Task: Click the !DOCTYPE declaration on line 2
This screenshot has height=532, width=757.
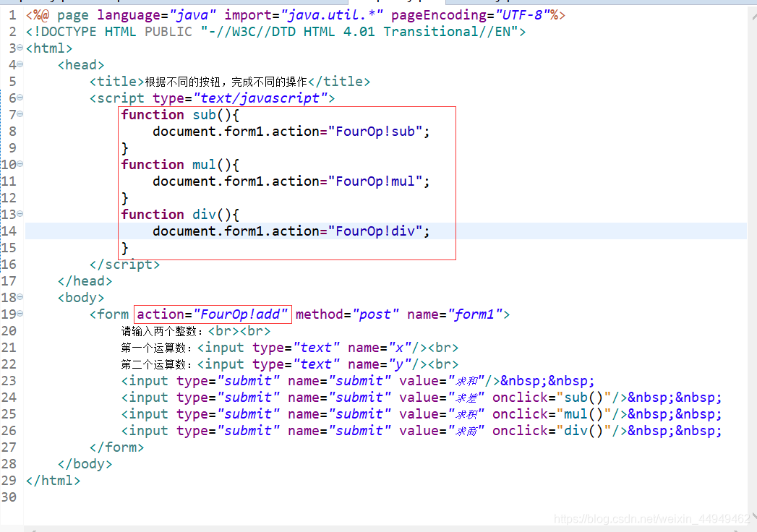Action: point(276,32)
